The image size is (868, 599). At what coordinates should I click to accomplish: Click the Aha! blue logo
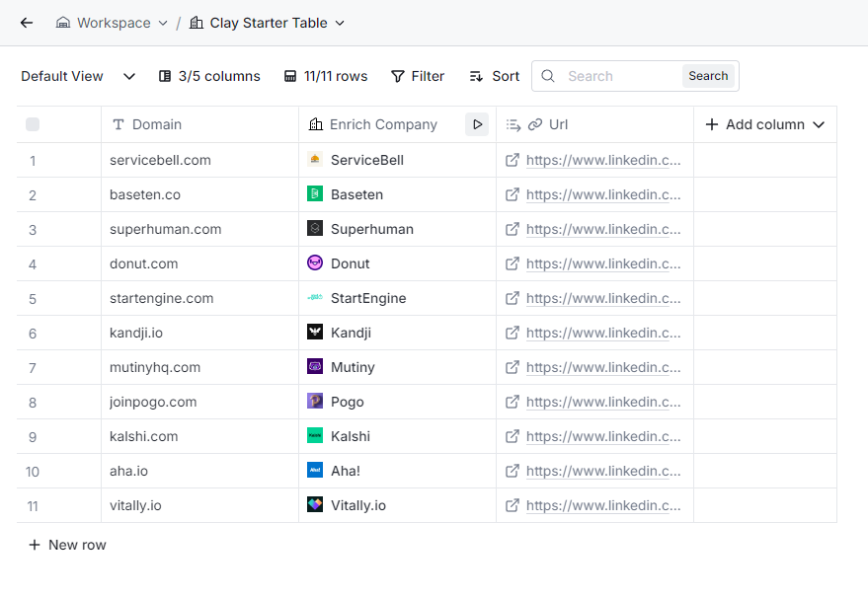click(x=315, y=470)
